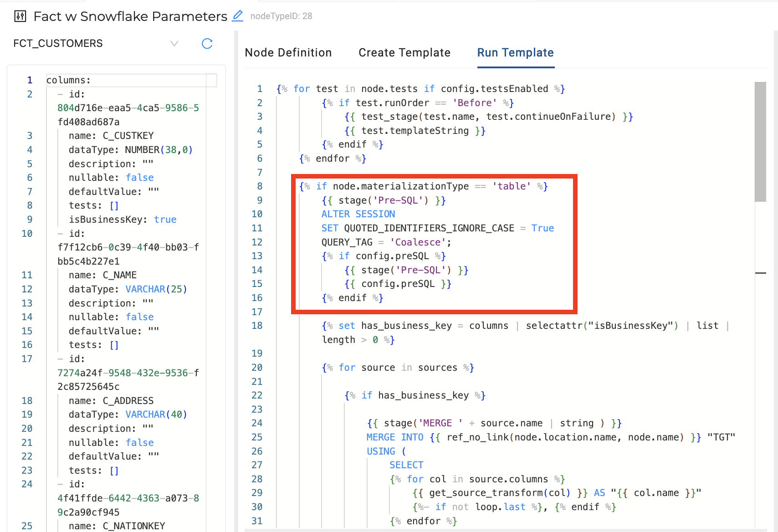Open the FCT_CUSTOMERS node dropdown

[x=174, y=44]
